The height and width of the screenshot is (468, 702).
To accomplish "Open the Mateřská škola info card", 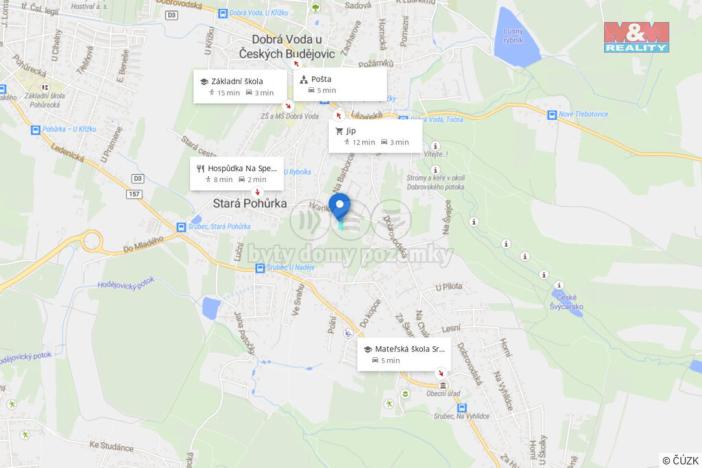I will [x=404, y=354].
